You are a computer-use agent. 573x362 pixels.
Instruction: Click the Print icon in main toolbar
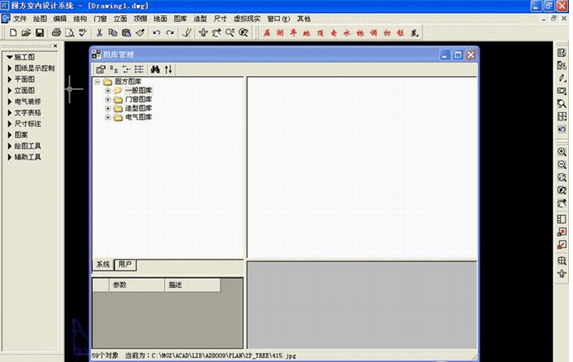tap(56, 33)
